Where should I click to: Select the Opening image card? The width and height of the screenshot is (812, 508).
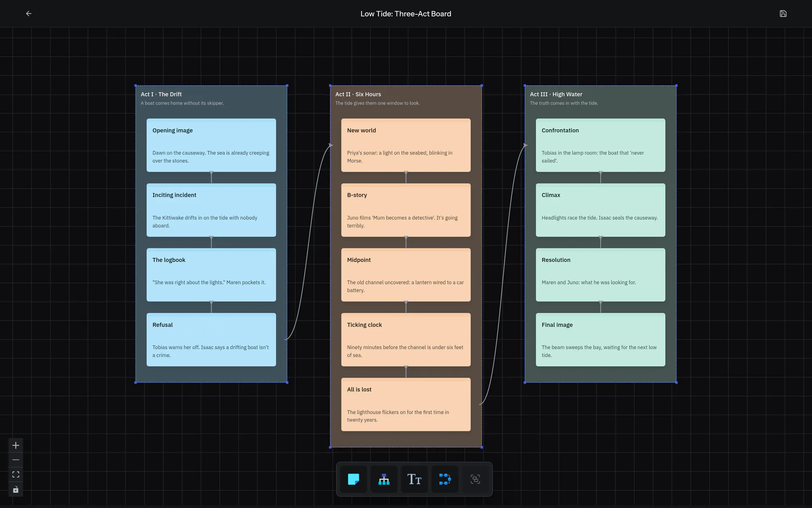(211, 145)
